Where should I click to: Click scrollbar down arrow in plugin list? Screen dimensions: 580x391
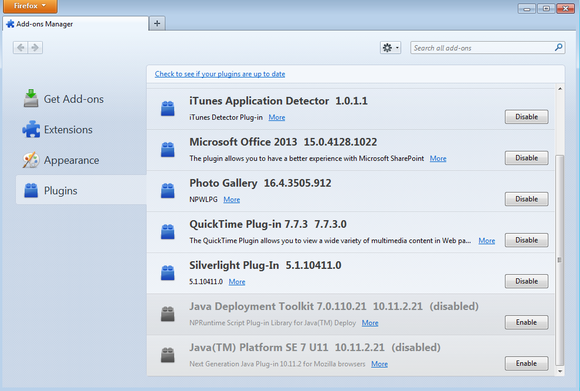point(560,371)
